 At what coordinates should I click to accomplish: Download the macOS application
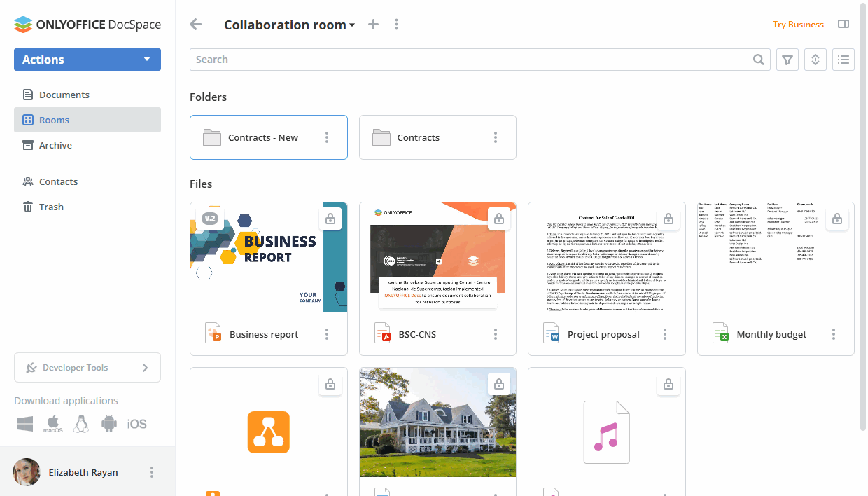53,424
